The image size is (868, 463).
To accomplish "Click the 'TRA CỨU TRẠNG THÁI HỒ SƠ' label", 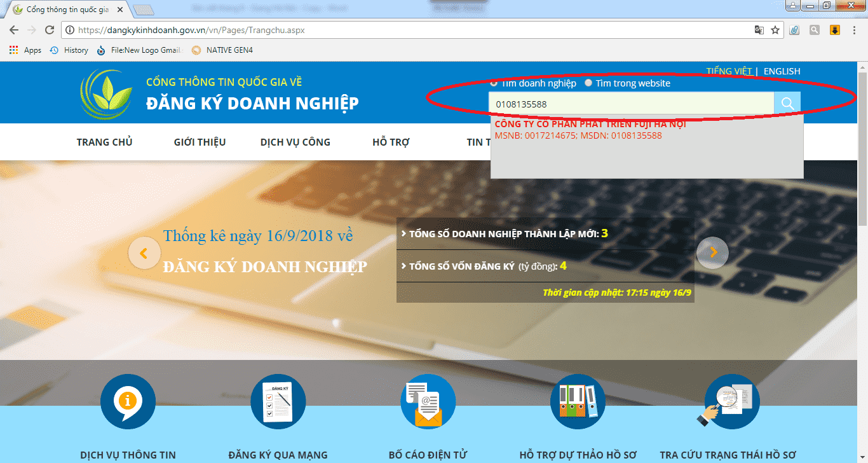I will click(728, 455).
